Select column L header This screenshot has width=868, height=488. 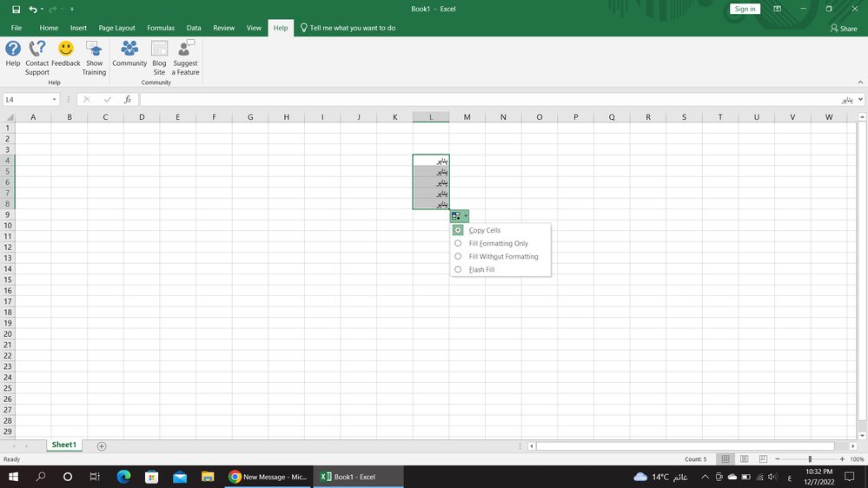(x=431, y=116)
